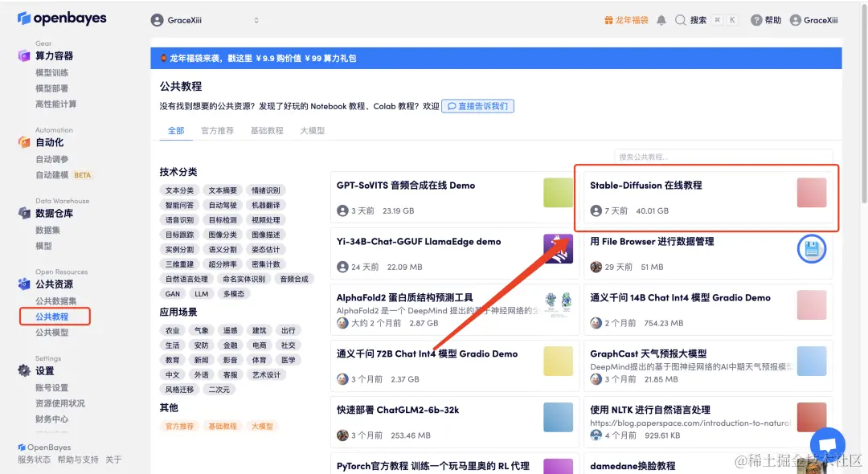Select the 算力容器 sidebar icon
This screenshot has height=474, width=868.
tap(24, 56)
